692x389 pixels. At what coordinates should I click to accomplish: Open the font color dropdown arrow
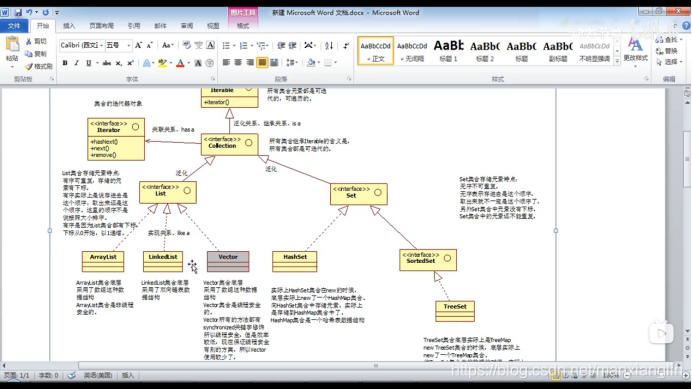[188, 63]
